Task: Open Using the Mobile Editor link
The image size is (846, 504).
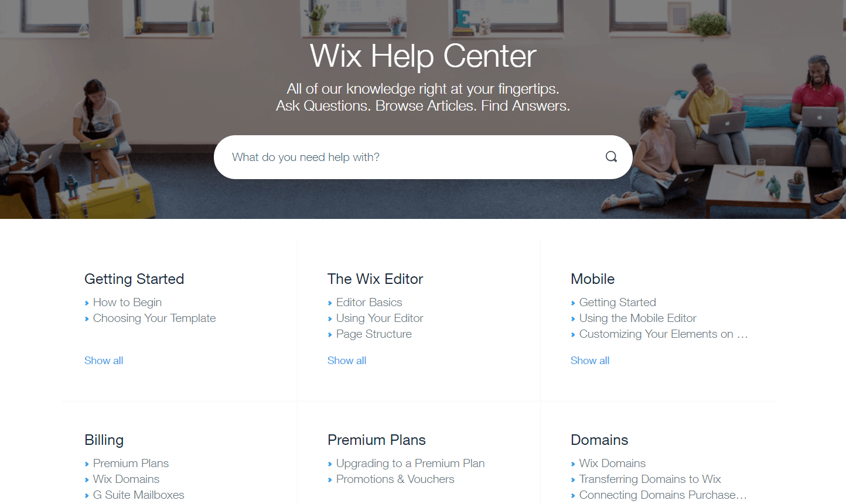Action: 637,318
